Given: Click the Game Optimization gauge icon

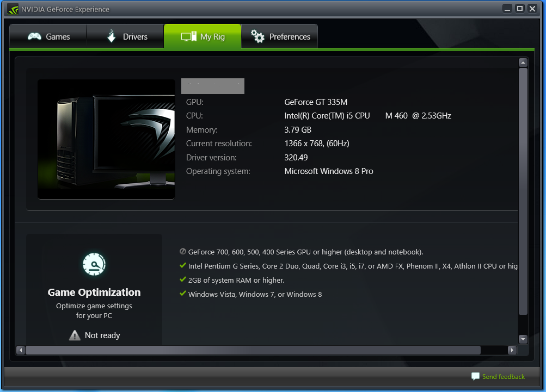Looking at the screenshot, I should click(x=94, y=264).
